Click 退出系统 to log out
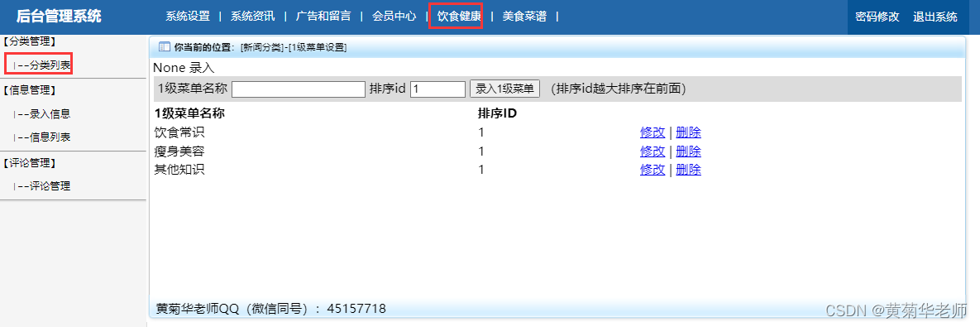The image size is (980, 327). tap(935, 17)
